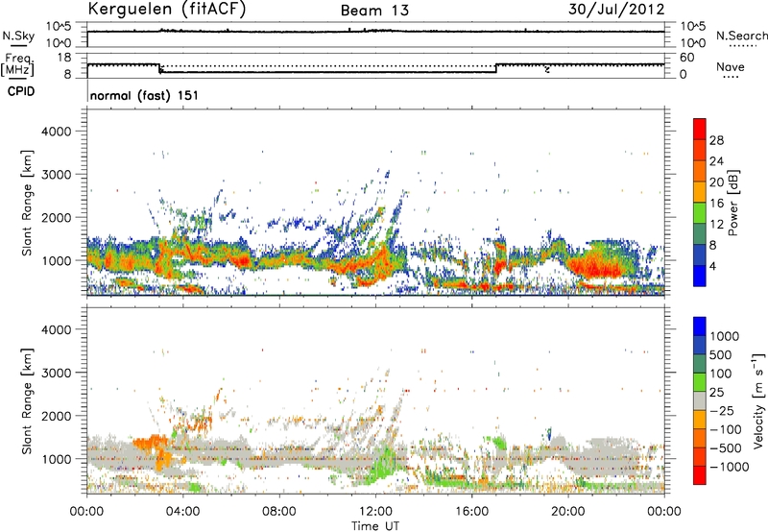768x532 pixels.
Task: Click the "-1000" label on velocity color bar
Action: click(730, 467)
